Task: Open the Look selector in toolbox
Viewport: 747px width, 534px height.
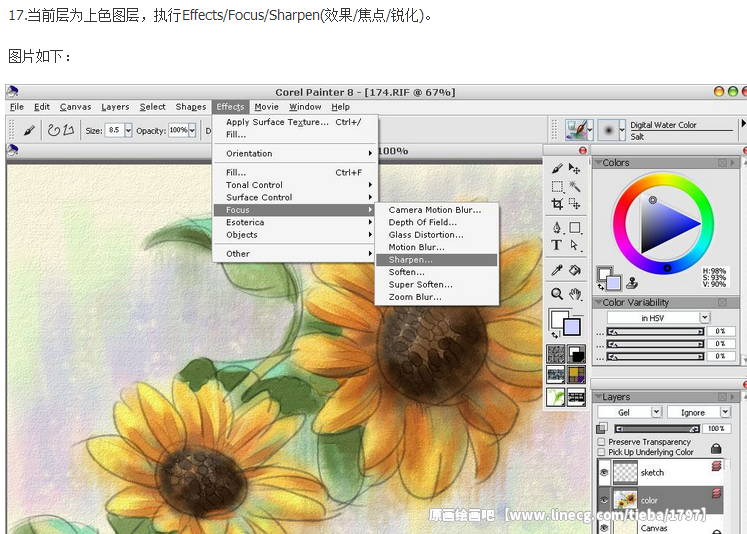Action: pos(576,396)
